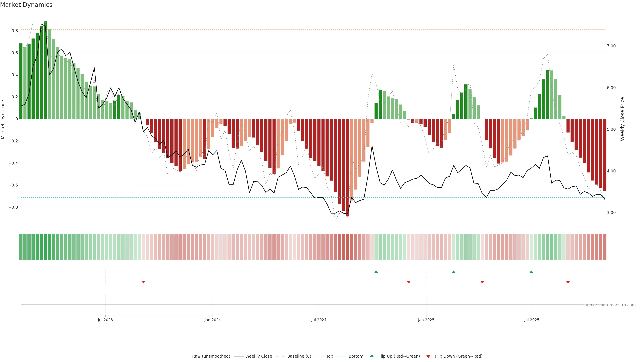Click the red Flip Down legend triangle icon

(x=428, y=356)
